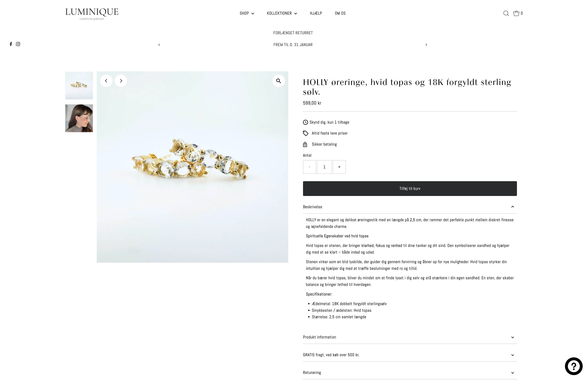Click the quantity input field

(324, 167)
